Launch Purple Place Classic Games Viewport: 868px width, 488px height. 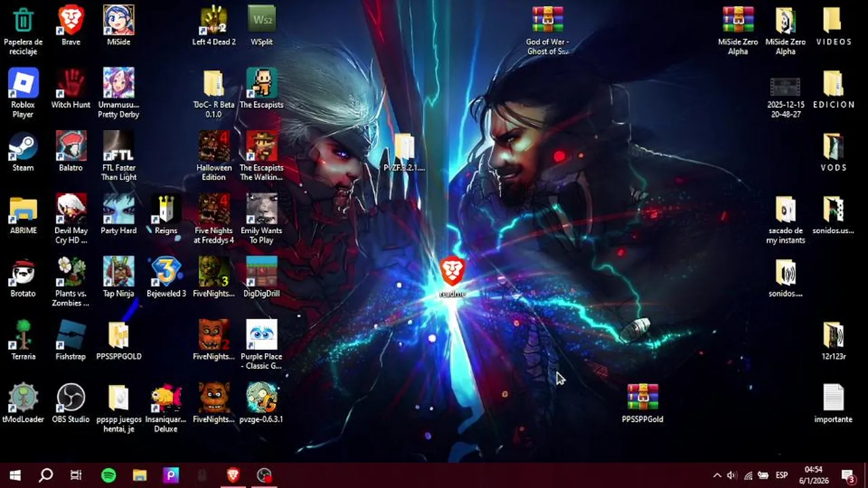pyautogui.click(x=261, y=346)
